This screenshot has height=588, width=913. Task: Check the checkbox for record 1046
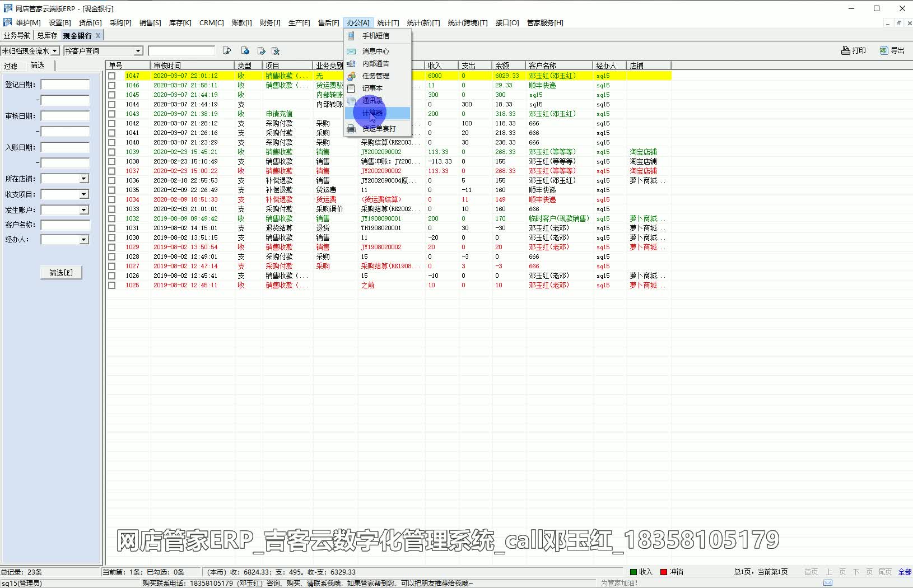click(112, 85)
